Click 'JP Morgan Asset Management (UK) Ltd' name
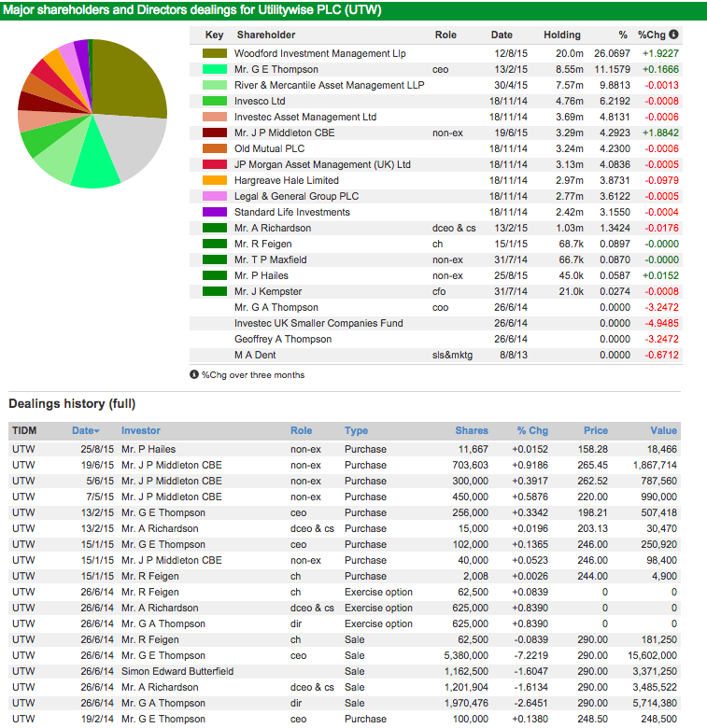The image size is (707, 728). click(322, 164)
